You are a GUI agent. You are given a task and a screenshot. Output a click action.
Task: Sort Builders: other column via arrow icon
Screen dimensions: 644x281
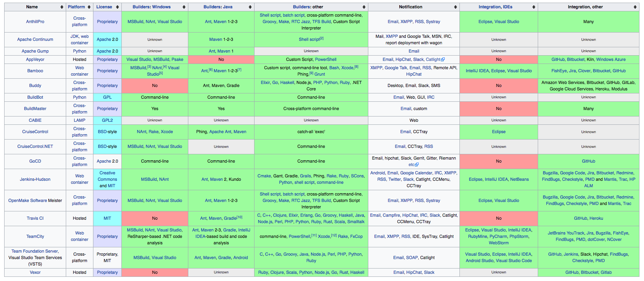click(x=364, y=7)
